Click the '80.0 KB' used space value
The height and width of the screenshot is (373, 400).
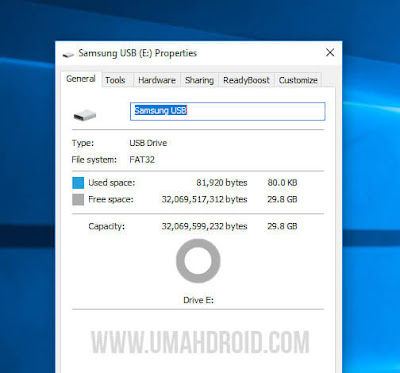click(x=282, y=183)
